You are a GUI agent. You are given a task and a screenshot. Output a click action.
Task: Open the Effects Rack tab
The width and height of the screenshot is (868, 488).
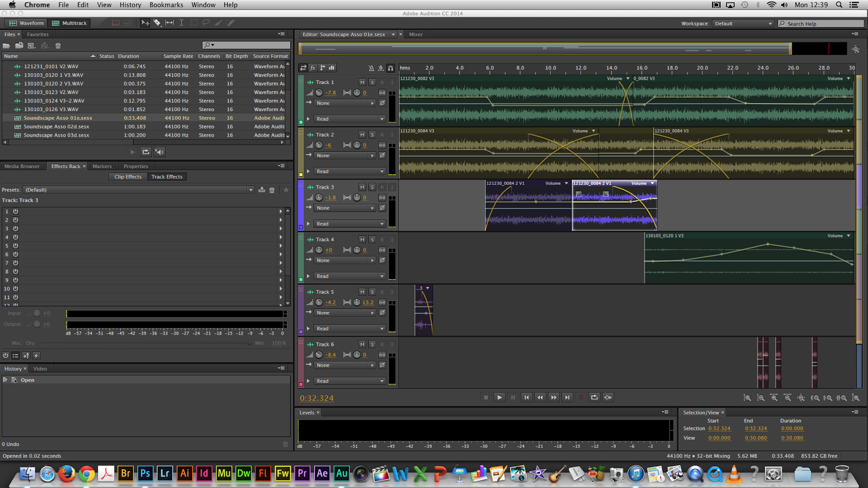66,166
